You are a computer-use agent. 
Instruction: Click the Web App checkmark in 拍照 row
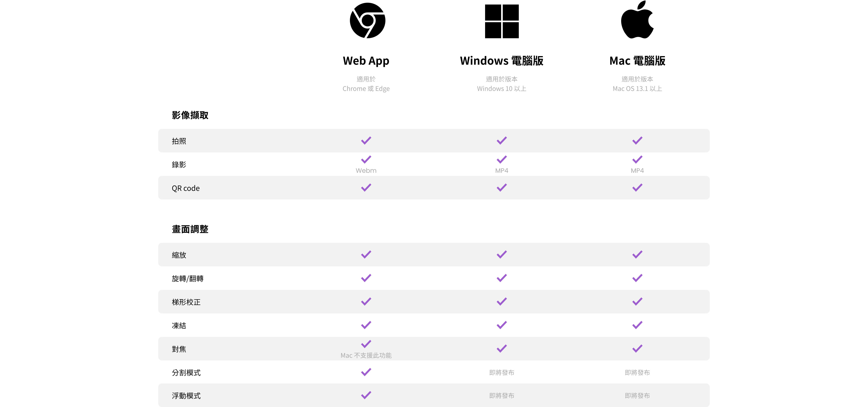366,140
